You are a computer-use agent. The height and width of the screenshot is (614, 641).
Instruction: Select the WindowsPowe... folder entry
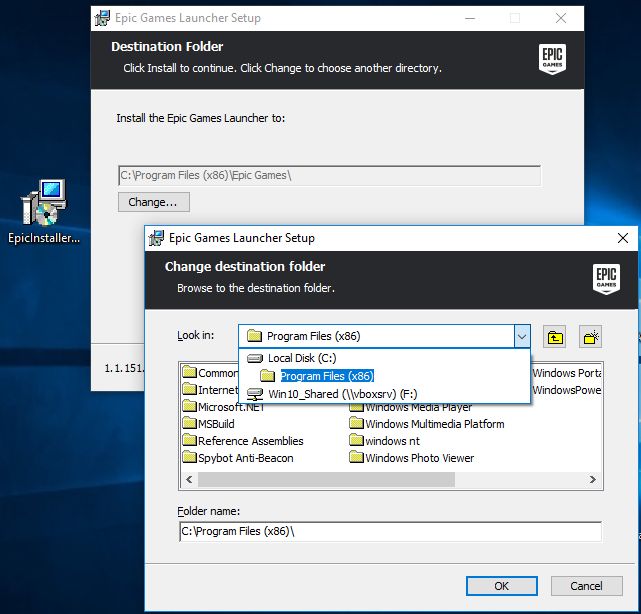pos(567,390)
